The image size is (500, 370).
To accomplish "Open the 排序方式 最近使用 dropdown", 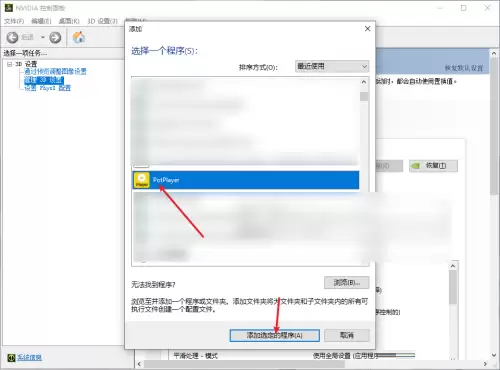I will click(332, 66).
